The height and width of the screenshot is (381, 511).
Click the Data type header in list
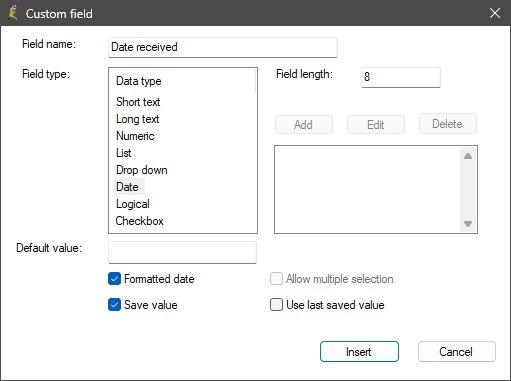[139, 81]
